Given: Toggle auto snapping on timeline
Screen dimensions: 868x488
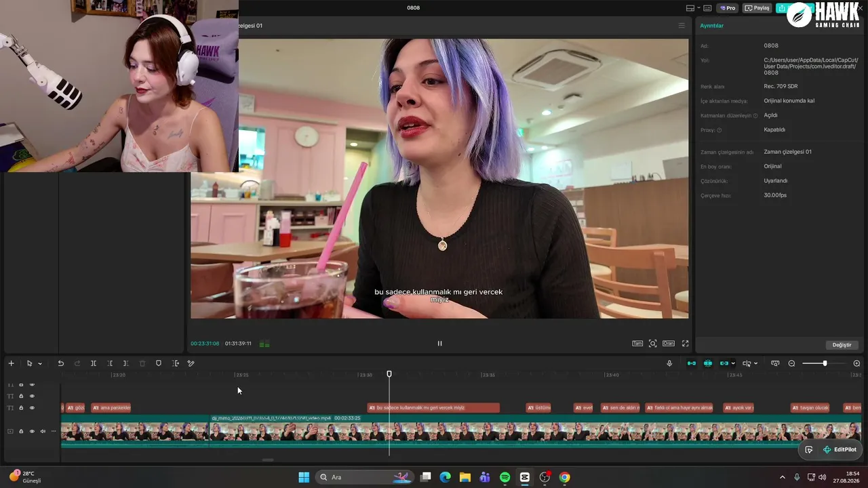Looking at the screenshot, I should click(708, 363).
